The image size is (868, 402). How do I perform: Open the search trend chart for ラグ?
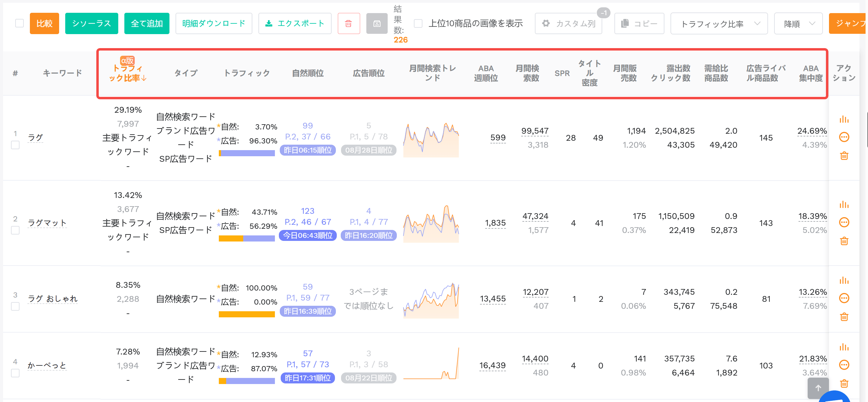431,139
